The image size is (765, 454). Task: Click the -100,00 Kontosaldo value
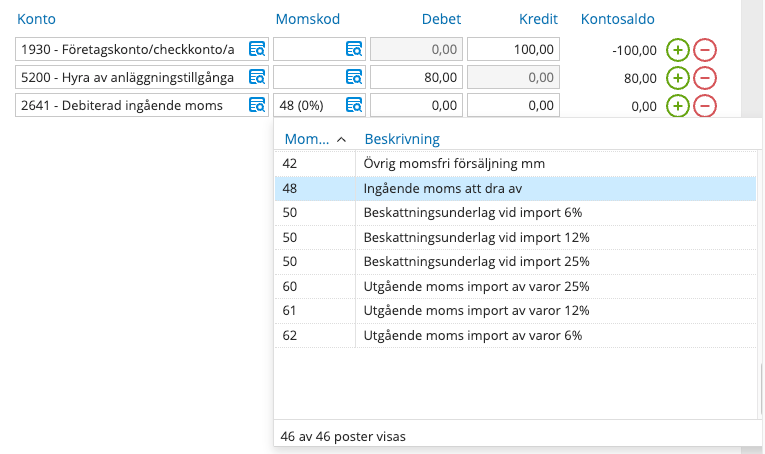click(634, 50)
